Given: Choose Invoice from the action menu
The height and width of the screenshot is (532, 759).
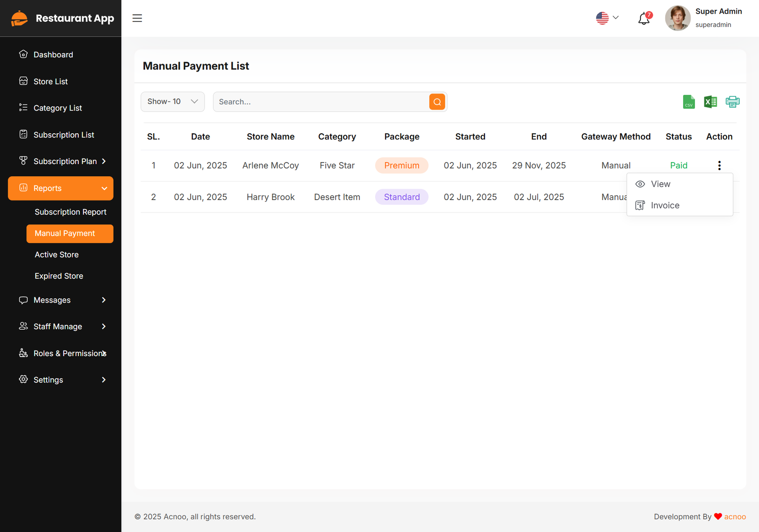Looking at the screenshot, I should click(664, 205).
